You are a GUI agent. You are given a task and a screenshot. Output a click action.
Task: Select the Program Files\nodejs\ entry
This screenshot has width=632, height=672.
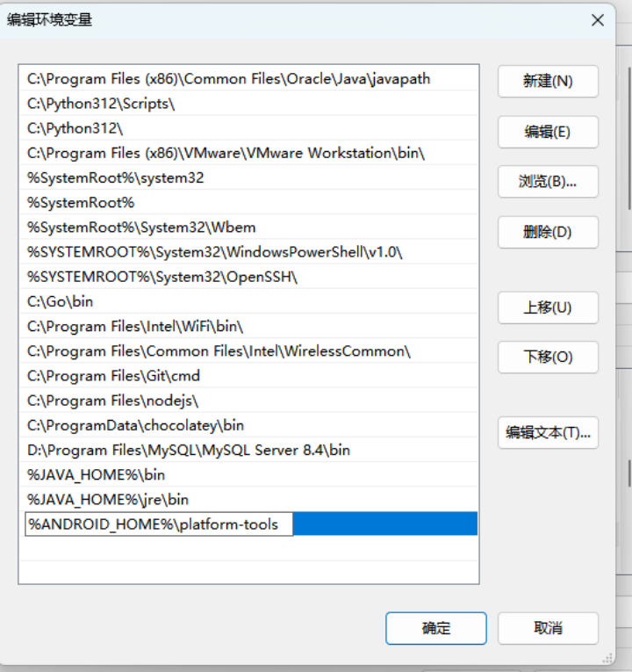[248, 401]
